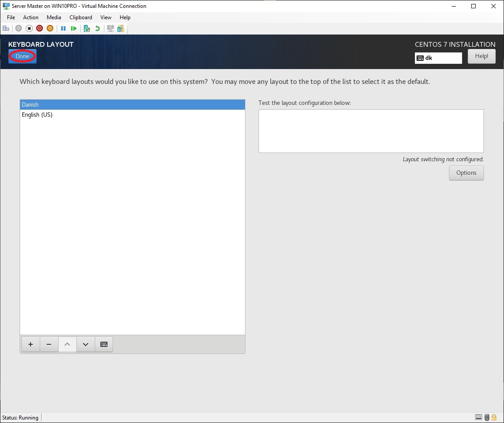Click the 'Status: Running' status text
Viewport: 504px width, 423px height.
pyautogui.click(x=20, y=417)
